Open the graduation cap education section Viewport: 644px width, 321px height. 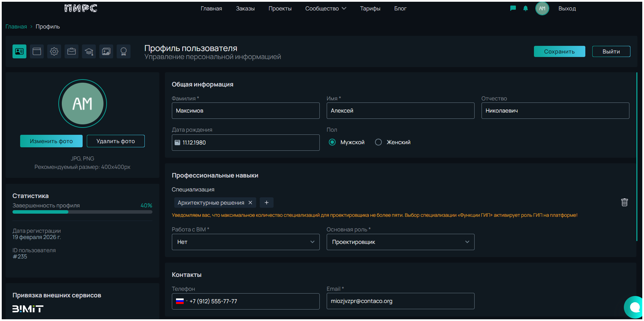point(89,51)
